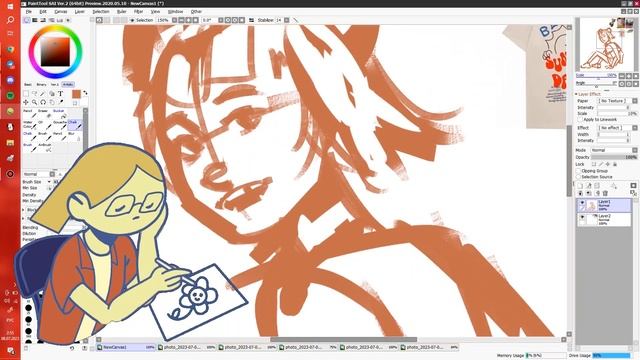Select the Text tool in the tool tray

coord(60,94)
